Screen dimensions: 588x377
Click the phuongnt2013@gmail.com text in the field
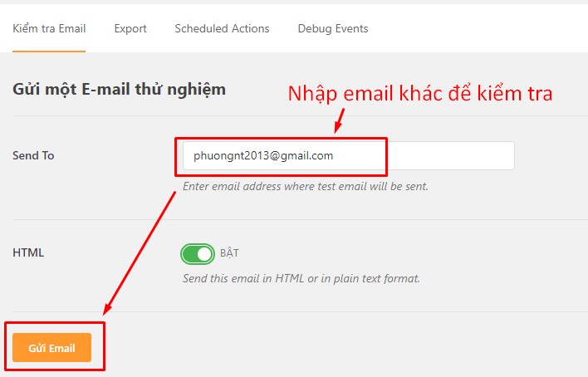tap(263, 155)
